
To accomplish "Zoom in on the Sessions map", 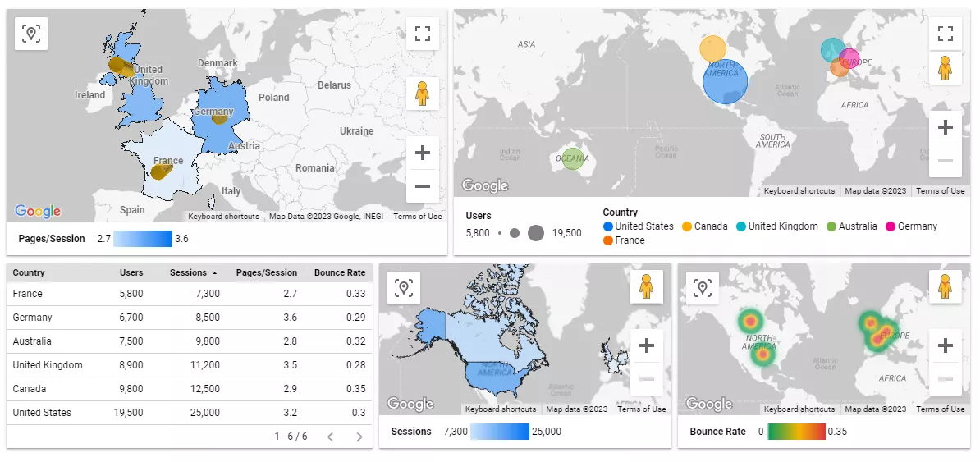I will point(646,345).
